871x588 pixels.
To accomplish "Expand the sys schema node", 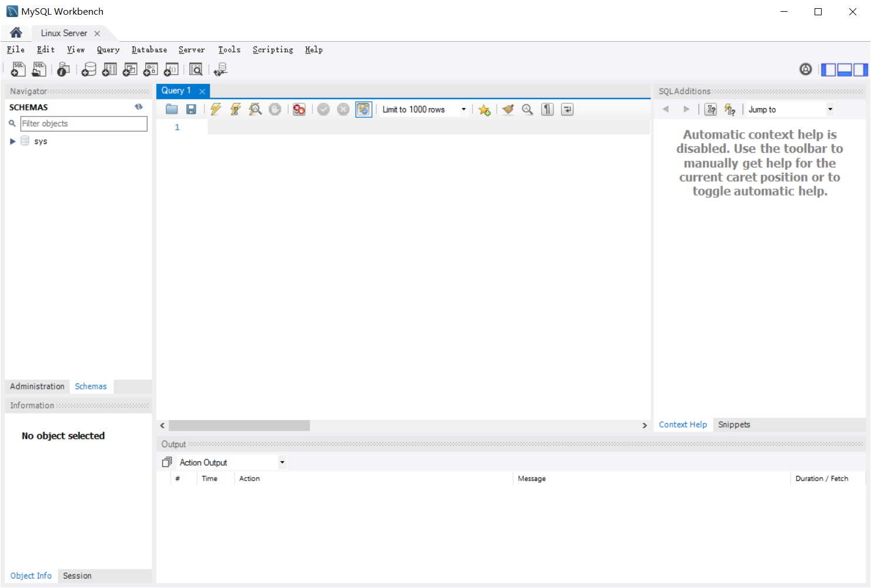I will pos(12,142).
